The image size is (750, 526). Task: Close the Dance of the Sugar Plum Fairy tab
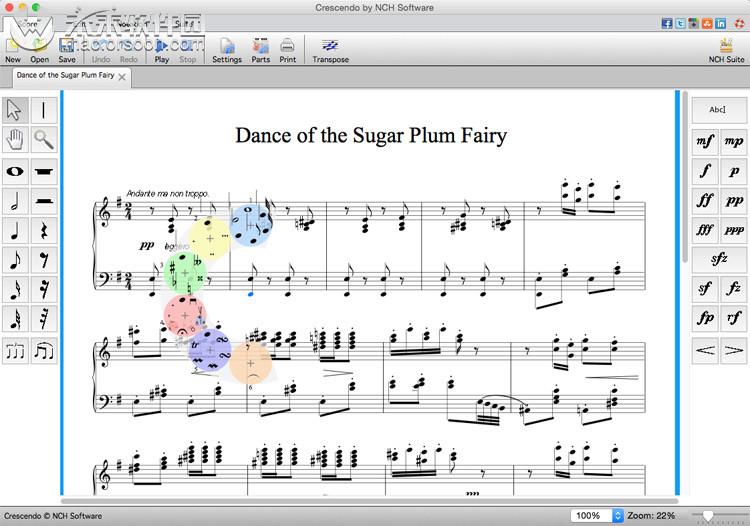tap(122, 77)
